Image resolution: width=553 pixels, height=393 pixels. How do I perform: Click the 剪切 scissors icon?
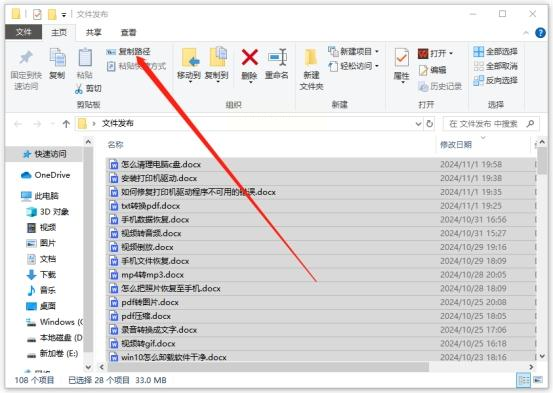tap(79, 89)
